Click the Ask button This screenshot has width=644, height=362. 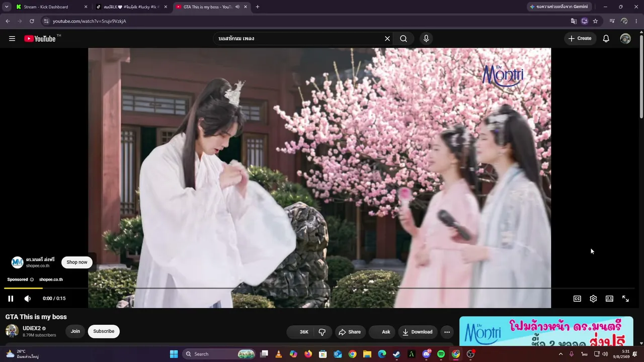[383, 332]
